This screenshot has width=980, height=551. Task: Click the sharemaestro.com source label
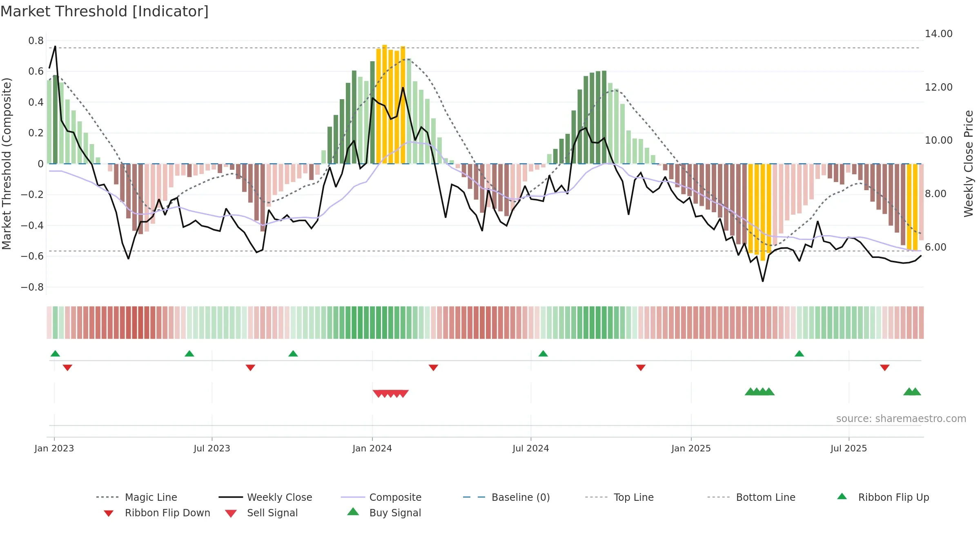901,419
